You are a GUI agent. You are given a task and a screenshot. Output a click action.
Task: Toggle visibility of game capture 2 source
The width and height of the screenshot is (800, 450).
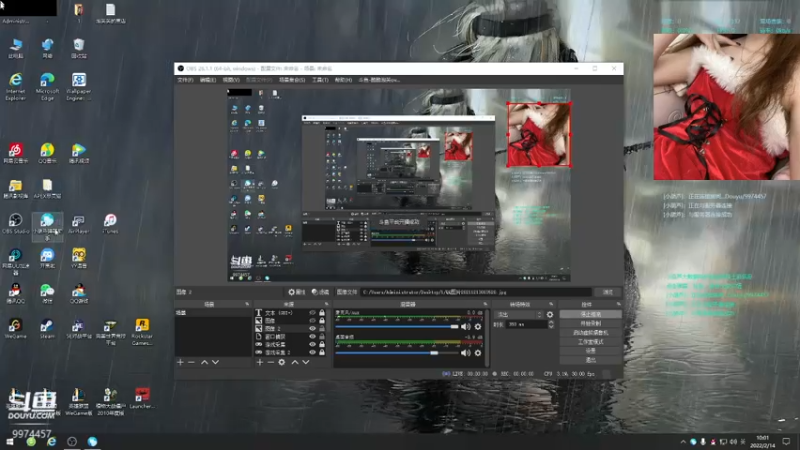tap(312, 353)
